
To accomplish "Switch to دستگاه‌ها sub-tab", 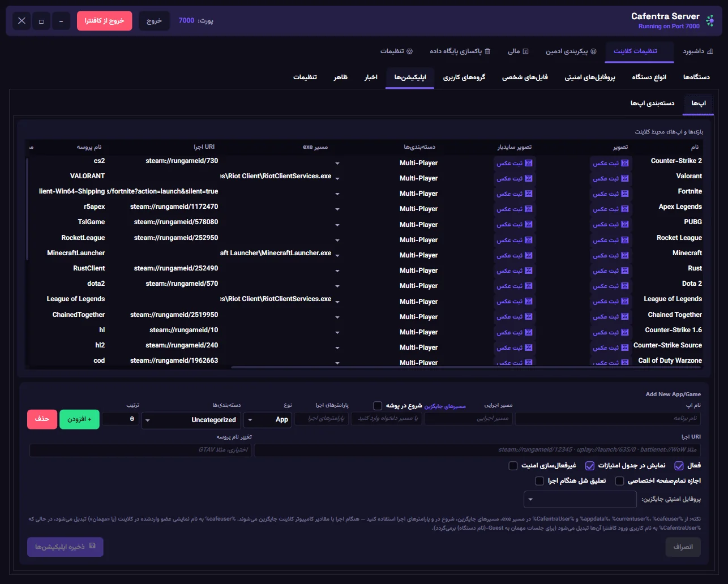I will tap(696, 77).
